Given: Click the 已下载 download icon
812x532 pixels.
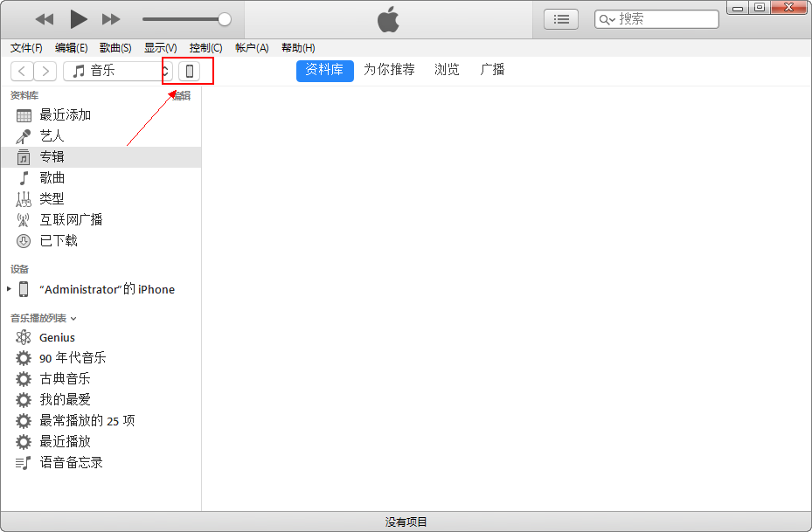Looking at the screenshot, I should point(24,240).
